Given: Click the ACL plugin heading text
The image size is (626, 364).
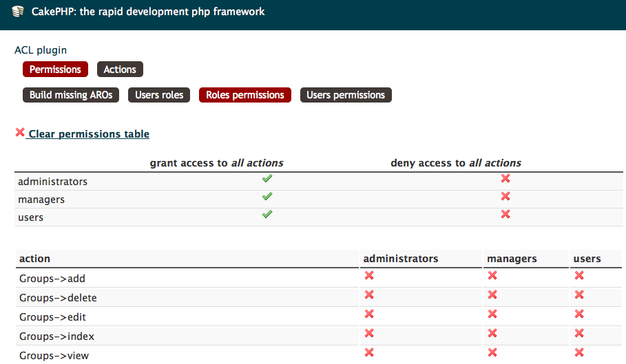Looking at the screenshot, I should (41, 50).
